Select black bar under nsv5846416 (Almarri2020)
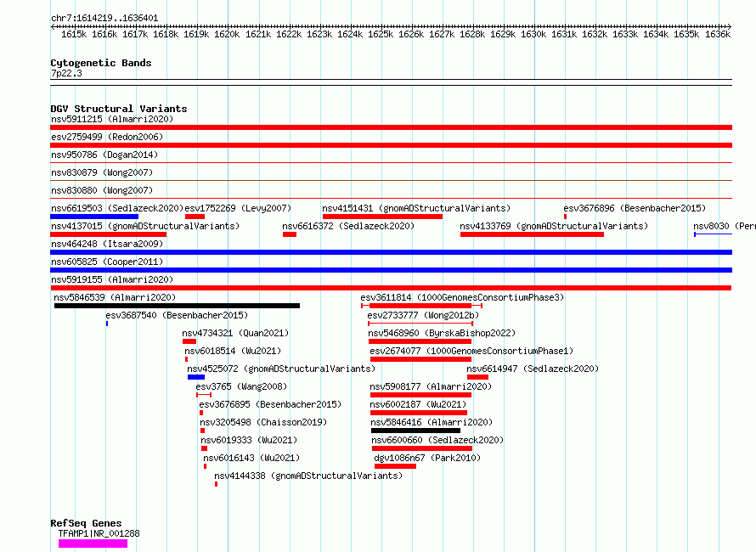Image resolution: width=756 pixels, height=552 pixels. click(x=415, y=431)
